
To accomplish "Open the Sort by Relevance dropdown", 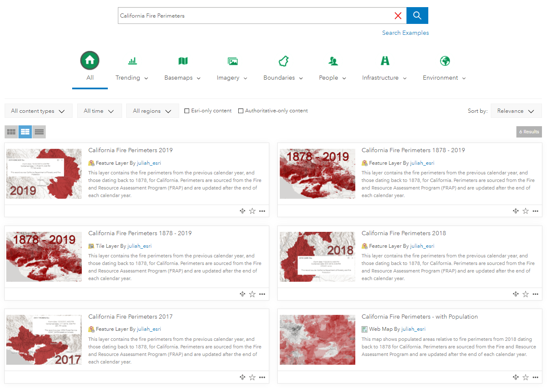I will [x=516, y=111].
